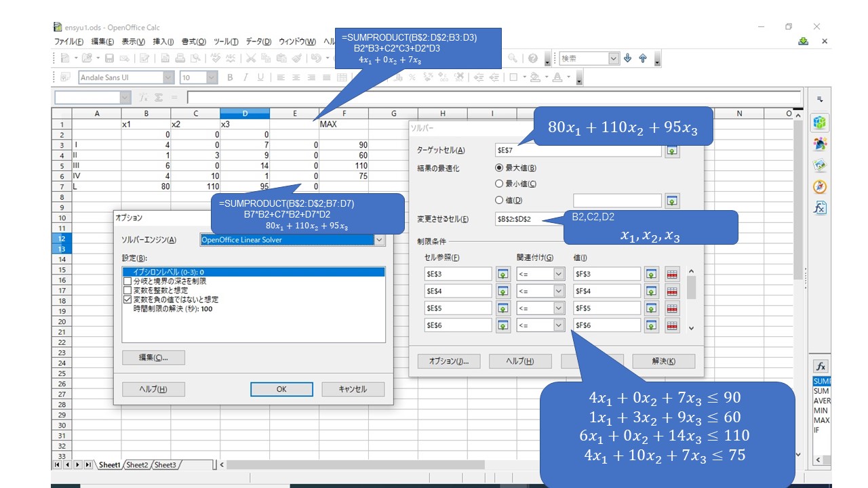Click the $E$4 cell reference input field

tap(458, 291)
